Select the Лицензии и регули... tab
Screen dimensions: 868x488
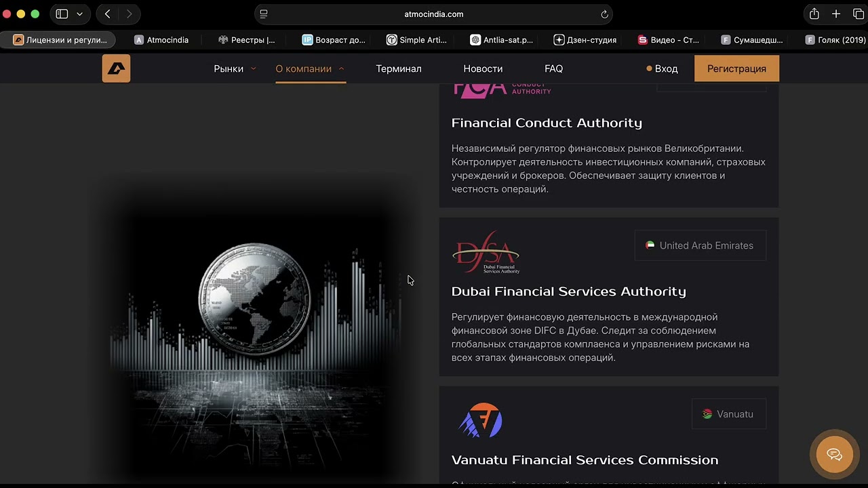(x=60, y=40)
